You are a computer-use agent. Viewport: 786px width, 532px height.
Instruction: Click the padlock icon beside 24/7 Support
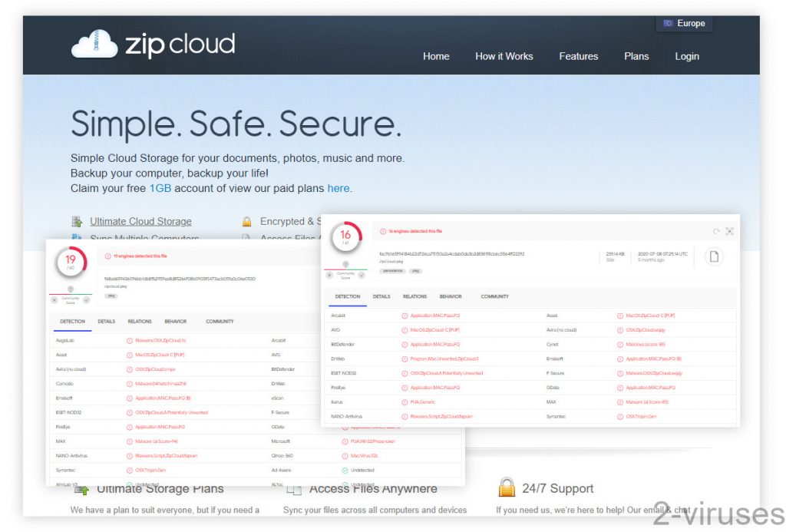(506, 487)
